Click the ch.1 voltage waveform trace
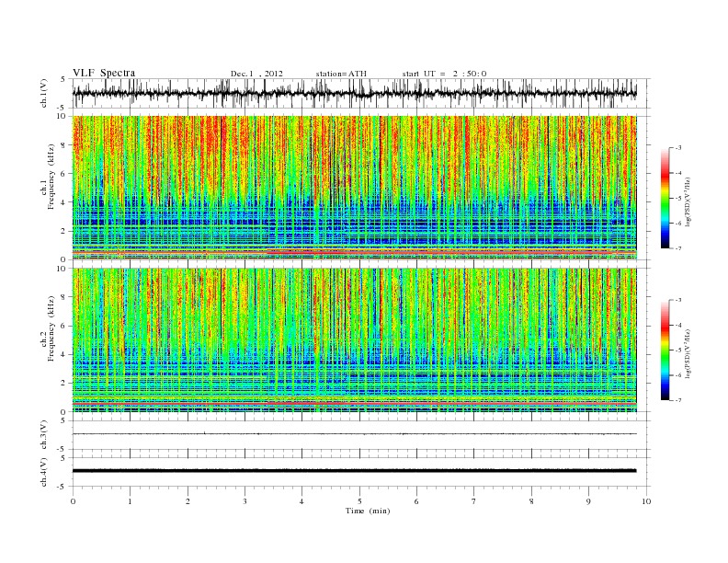 354,93
